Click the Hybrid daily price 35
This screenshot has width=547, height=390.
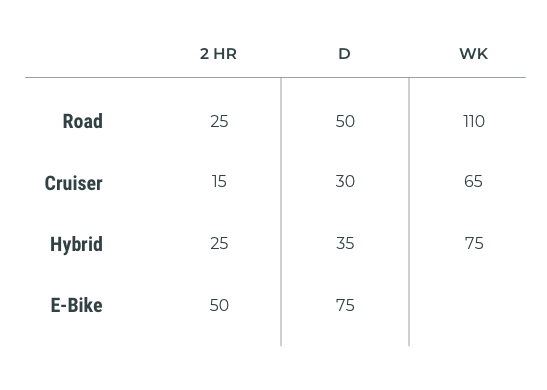click(x=345, y=243)
